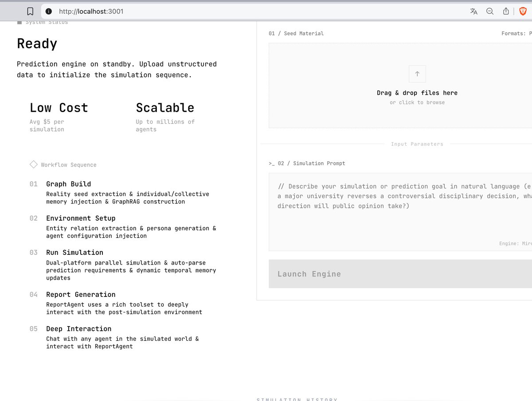Click the bookmark icon in browser toolbar
This screenshot has height=401, width=532.
(30, 12)
